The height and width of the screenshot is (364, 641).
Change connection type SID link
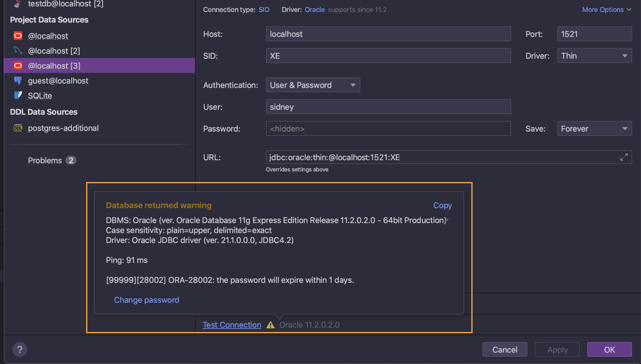coord(264,9)
